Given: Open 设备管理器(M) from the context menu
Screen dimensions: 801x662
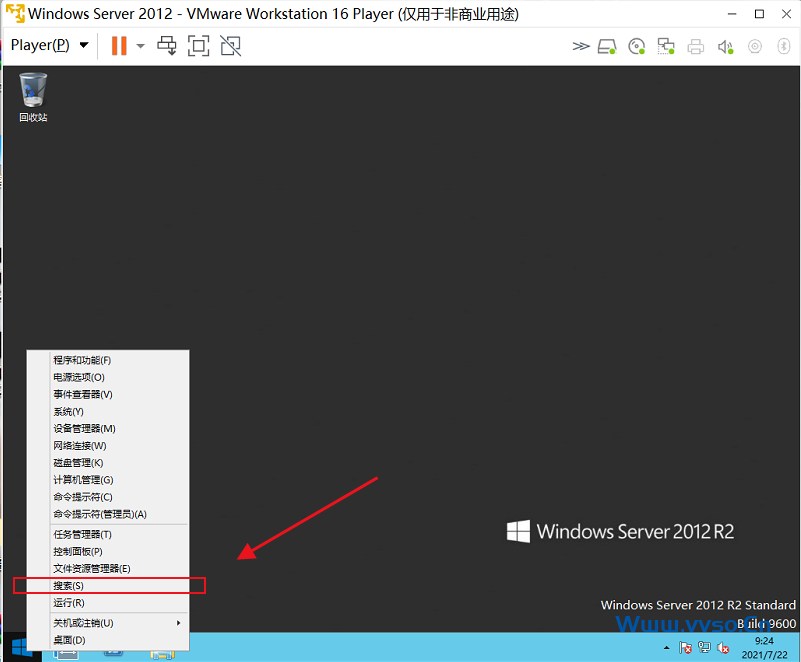Looking at the screenshot, I should (85, 428).
